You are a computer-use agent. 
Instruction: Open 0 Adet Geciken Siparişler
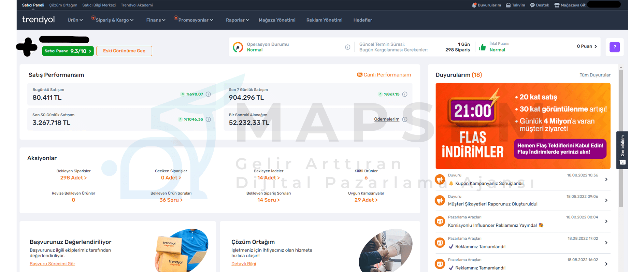(x=171, y=178)
